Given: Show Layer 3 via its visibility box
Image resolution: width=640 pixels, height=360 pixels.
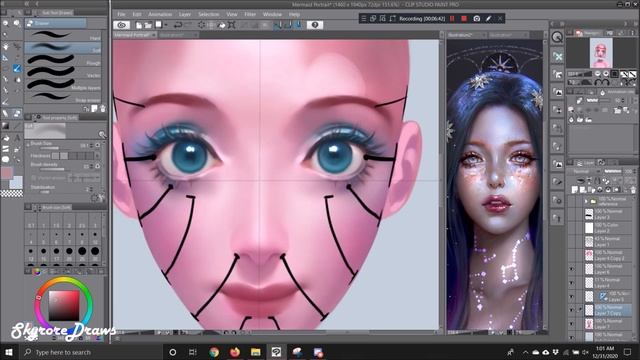Looking at the screenshot, I should click(571, 214).
